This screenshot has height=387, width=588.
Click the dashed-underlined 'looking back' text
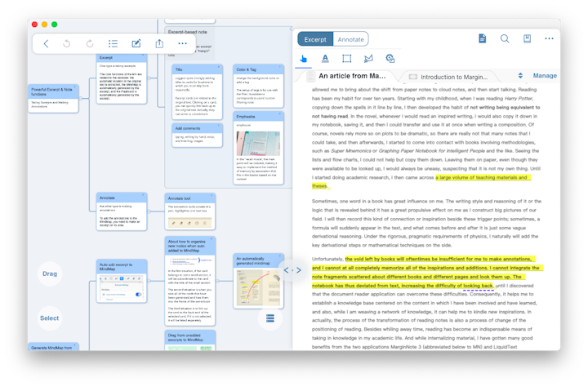(x=478, y=286)
